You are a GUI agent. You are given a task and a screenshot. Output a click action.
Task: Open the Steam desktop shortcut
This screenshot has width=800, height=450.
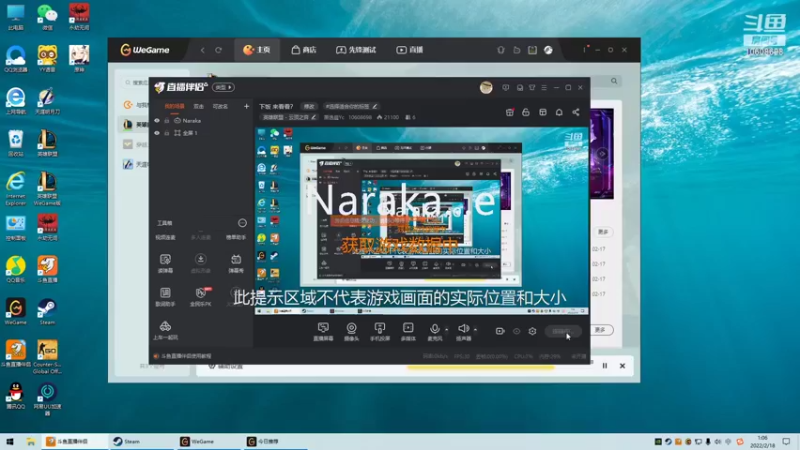(x=47, y=312)
